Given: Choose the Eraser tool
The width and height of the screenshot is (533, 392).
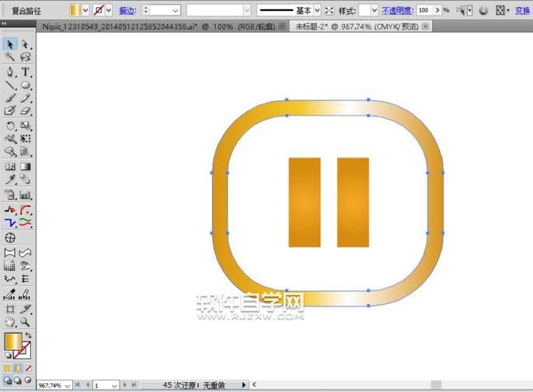Looking at the screenshot, I should pyautogui.click(x=26, y=112).
